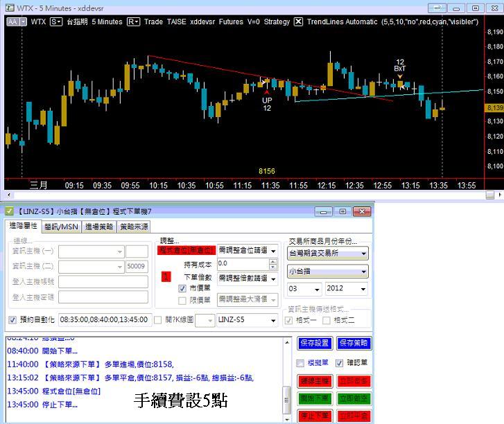Click the red 立即做多 button
504x424 pixels.
point(354,381)
